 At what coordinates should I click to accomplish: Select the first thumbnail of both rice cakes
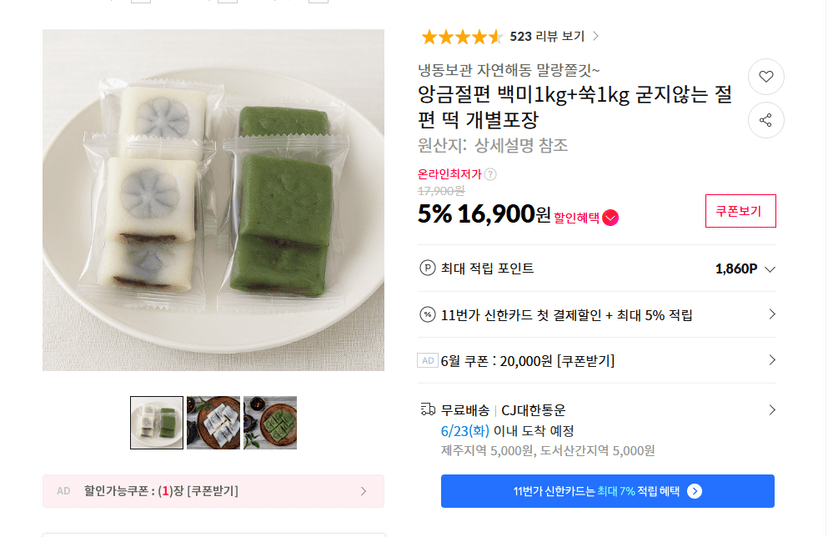point(157,423)
